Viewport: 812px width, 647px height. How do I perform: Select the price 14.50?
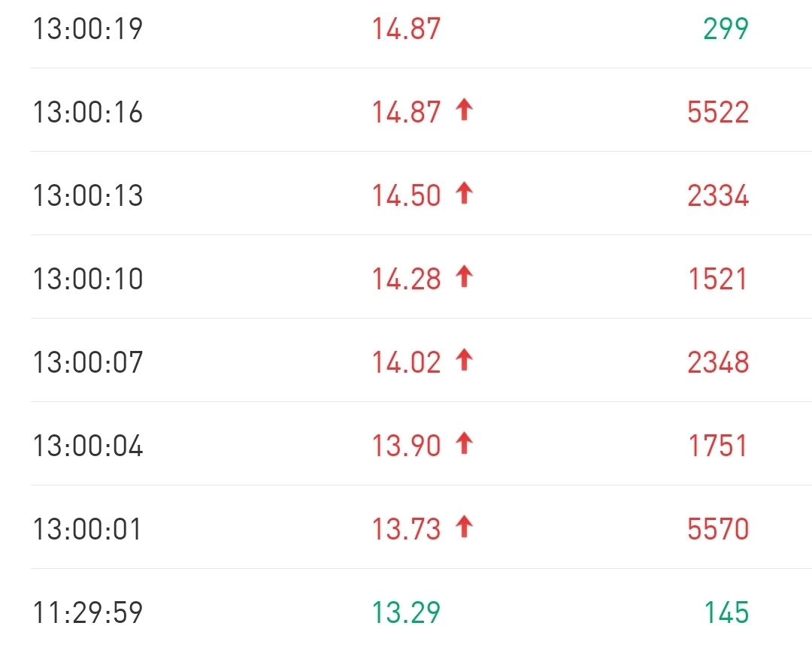pyautogui.click(x=406, y=196)
